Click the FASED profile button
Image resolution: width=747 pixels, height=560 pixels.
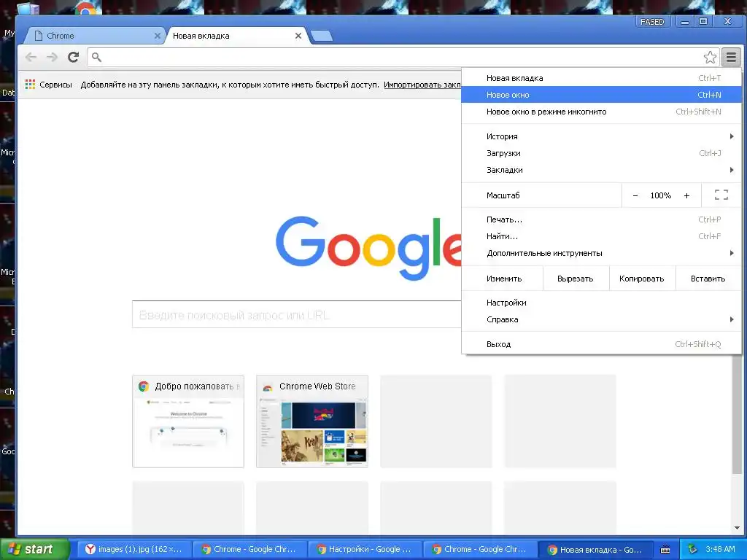[x=652, y=22]
